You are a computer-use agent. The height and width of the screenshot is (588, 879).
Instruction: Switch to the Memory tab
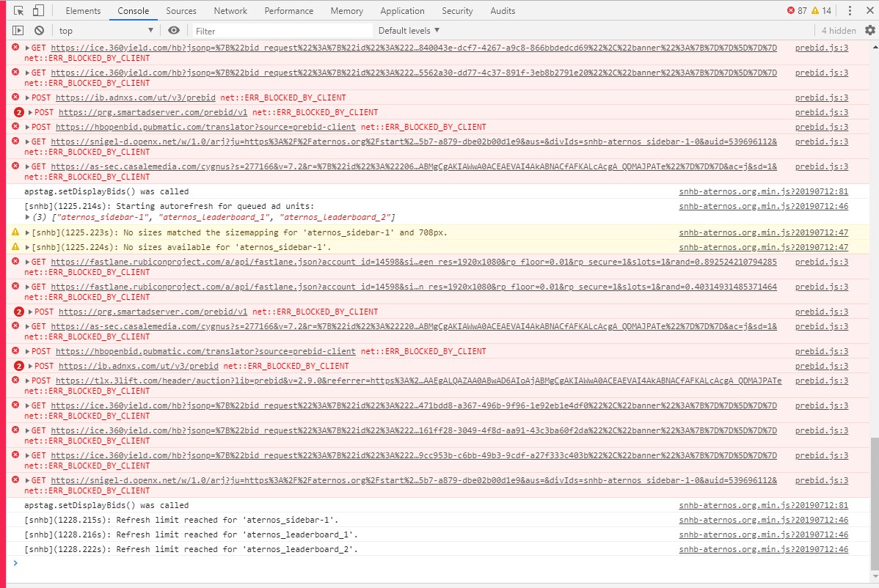(346, 11)
